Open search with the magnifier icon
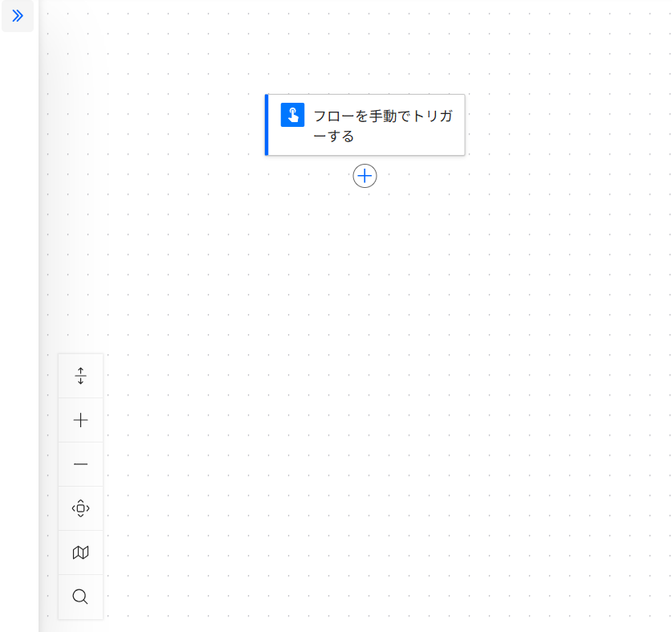Image resolution: width=672 pixels, height=632 pixels. click(x=80, y=597)
